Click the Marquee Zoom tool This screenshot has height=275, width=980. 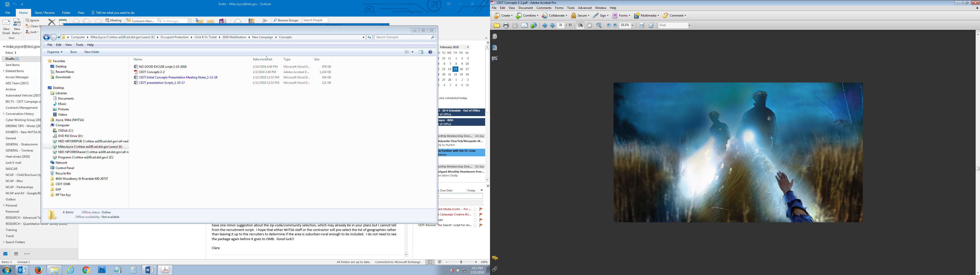pyautogui.click(x=599, y=25)
